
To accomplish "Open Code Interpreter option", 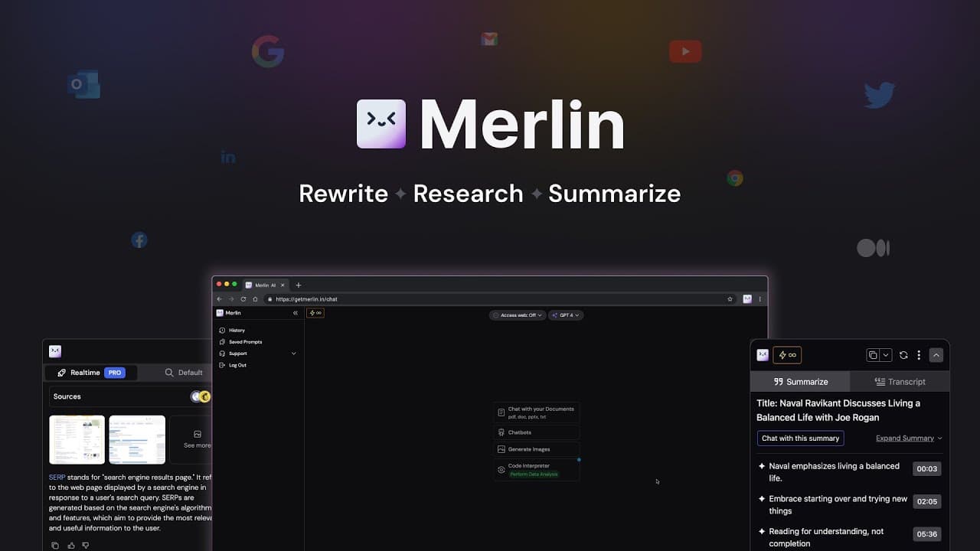I will [536, 470].
